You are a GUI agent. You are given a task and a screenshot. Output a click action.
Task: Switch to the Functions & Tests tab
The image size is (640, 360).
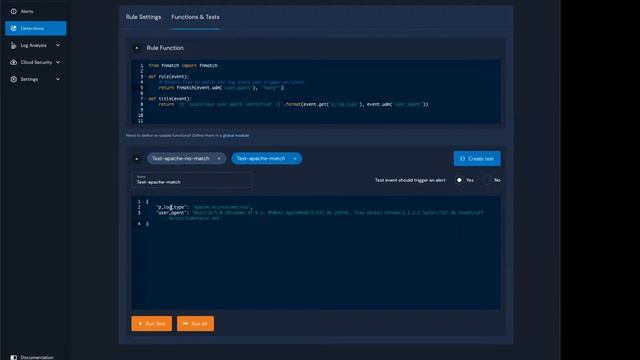click(x=196, y=17)
